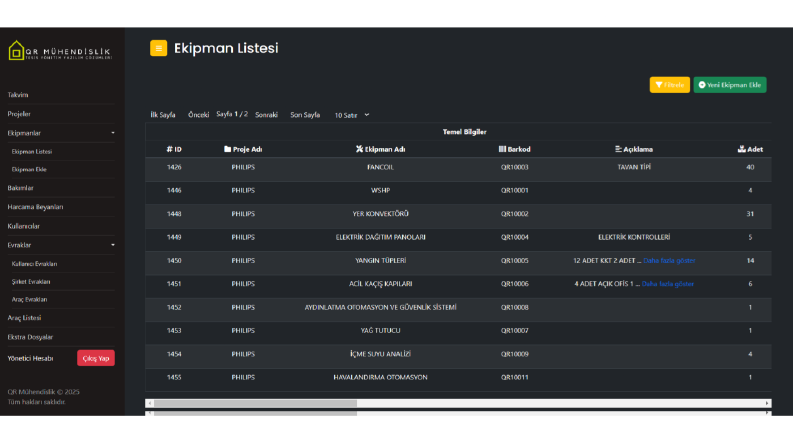The width and height of the screenshot is (793, 446).
Task: Click the Adet column icon
Action: click(x=741, y=149)
